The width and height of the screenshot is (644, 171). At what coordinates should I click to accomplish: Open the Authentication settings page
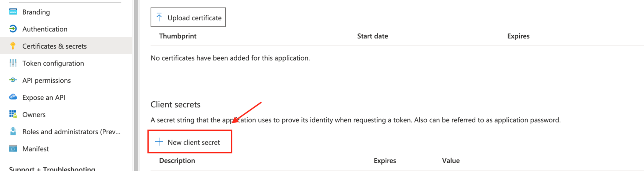point(45,29)
